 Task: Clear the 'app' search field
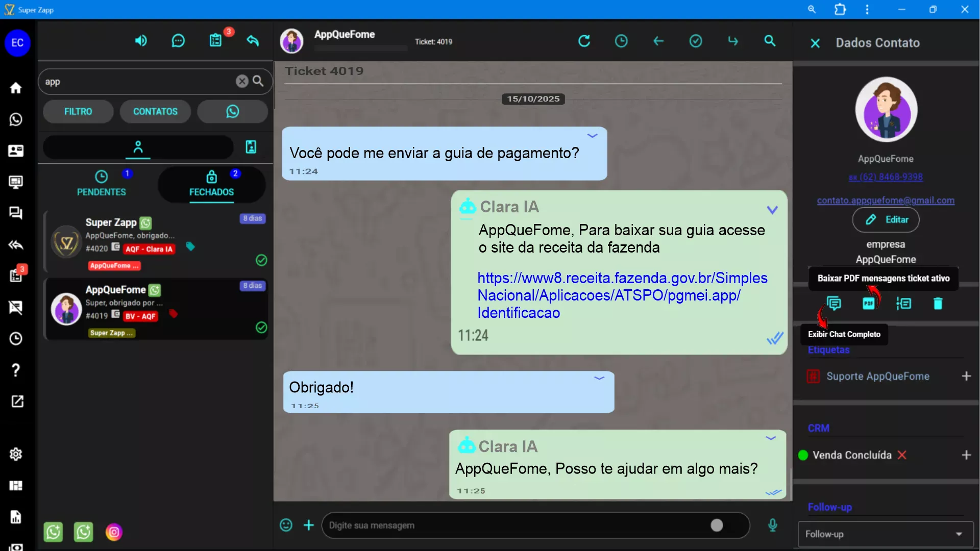coord(242,81)
